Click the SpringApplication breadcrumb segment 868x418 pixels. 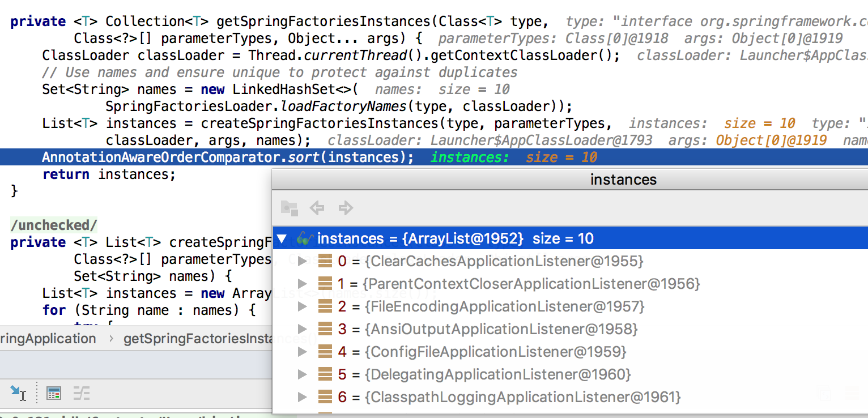(48, 339)
